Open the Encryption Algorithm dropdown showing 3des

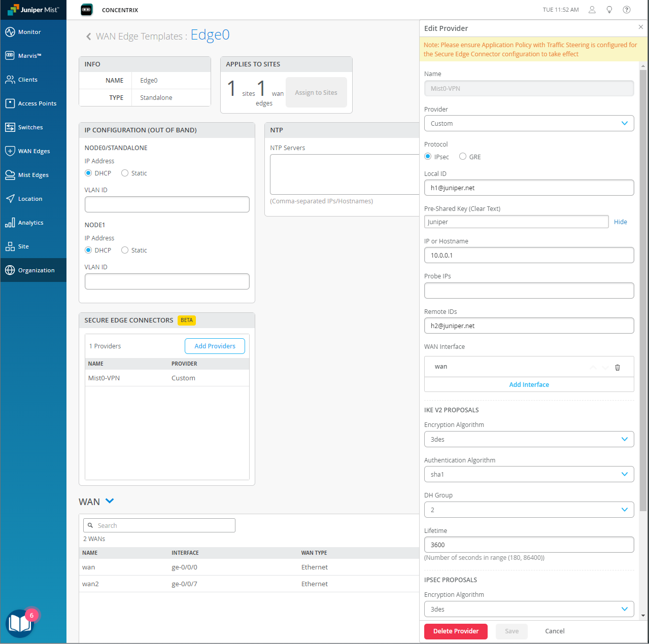tap(529, 439)
